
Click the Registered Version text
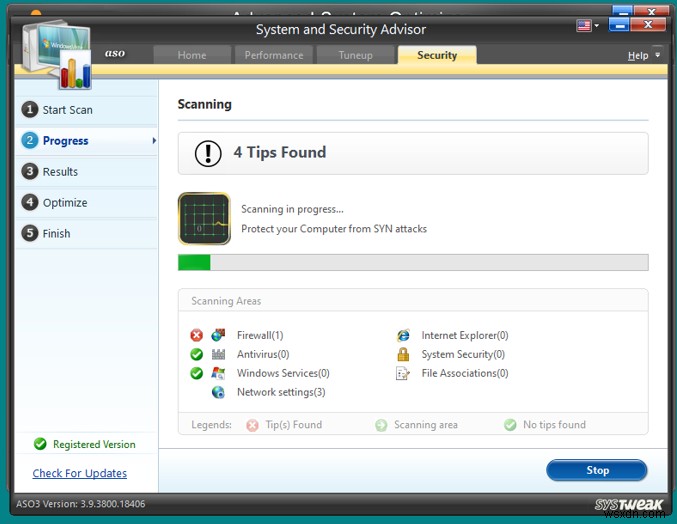tap(94, 444)
